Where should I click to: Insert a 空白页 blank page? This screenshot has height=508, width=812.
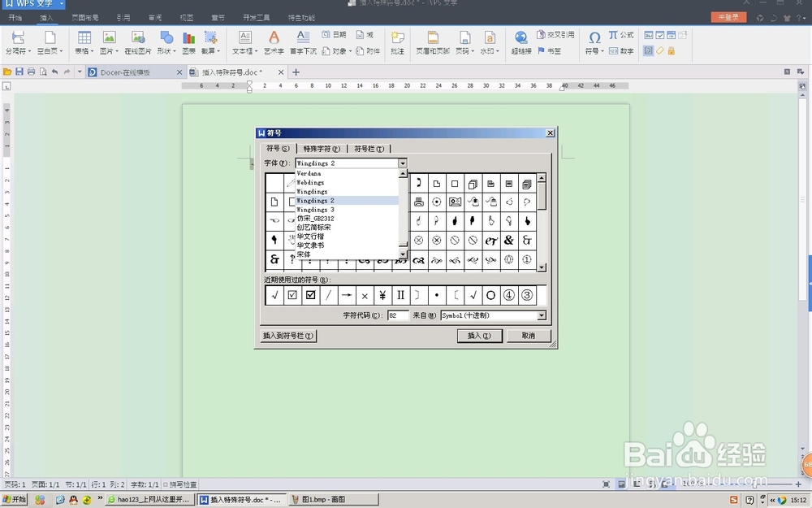tap(50, 42)
